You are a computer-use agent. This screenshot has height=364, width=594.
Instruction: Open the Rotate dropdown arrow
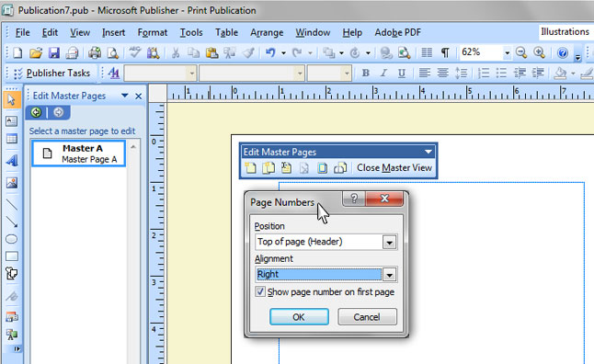coord(368,53)
